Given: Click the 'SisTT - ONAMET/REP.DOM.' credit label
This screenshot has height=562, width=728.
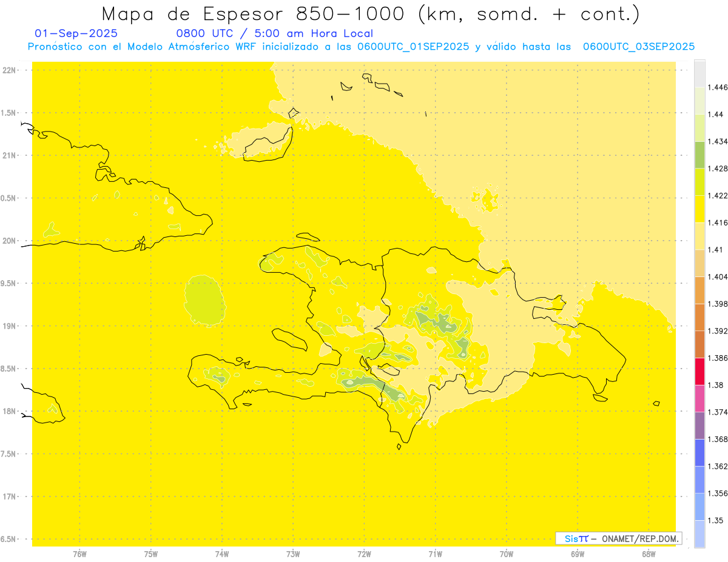Looking at the screenshot, I should point(619,538).
